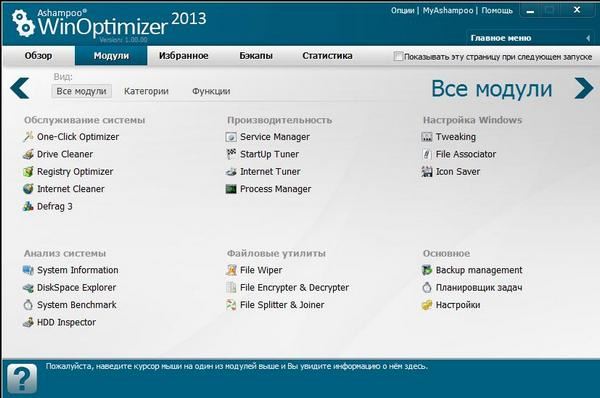Select the Категории view
The height and width of the screenshot is (398, 600).
click(x=146, y=91)
